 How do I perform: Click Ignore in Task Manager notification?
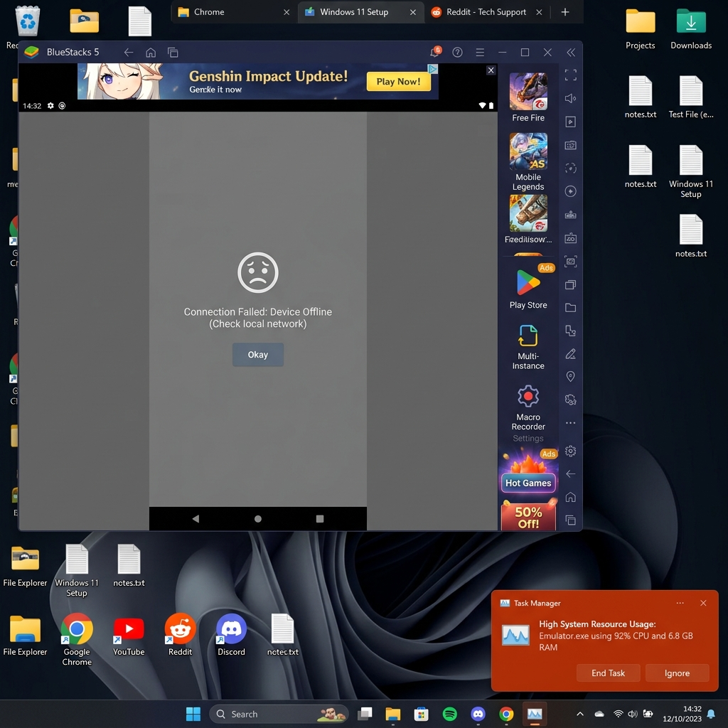point(677,673)
